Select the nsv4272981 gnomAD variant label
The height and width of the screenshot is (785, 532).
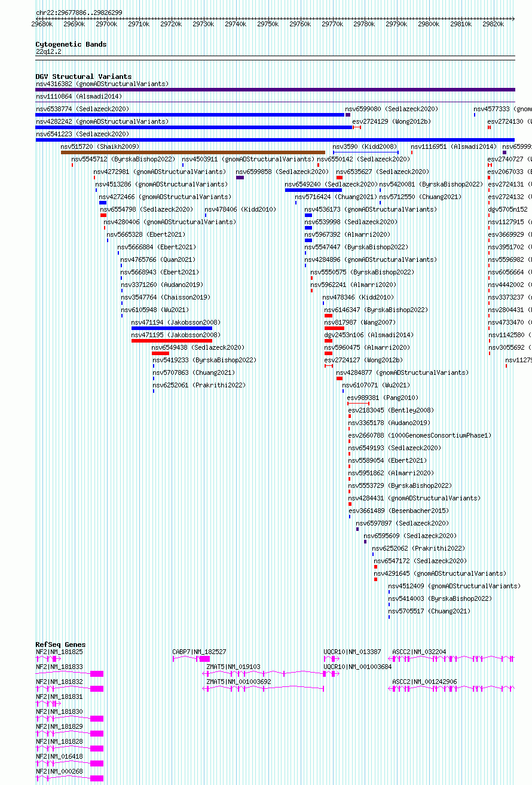[x=160, y=172]
